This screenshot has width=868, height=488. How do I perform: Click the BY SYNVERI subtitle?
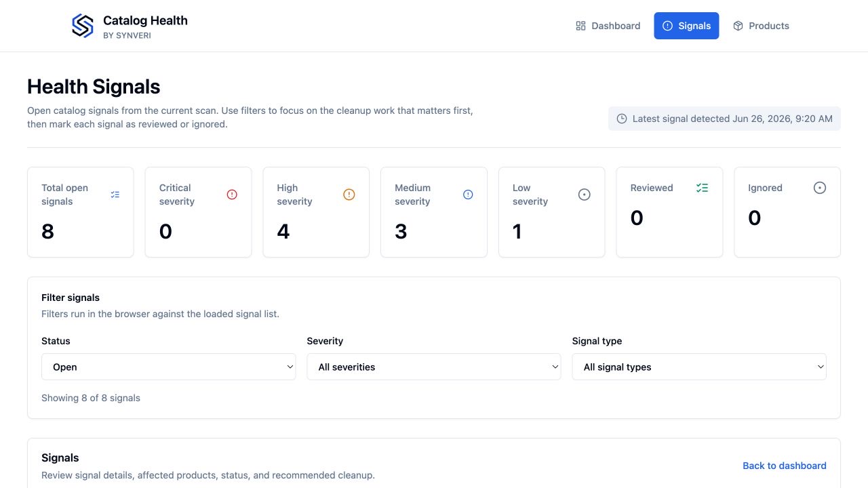tap(127, 35)
